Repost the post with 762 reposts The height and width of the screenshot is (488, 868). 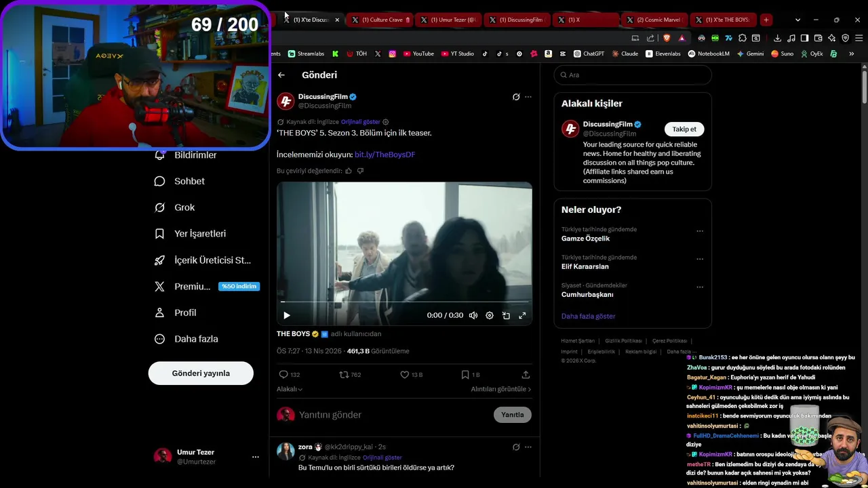(350, 375)
